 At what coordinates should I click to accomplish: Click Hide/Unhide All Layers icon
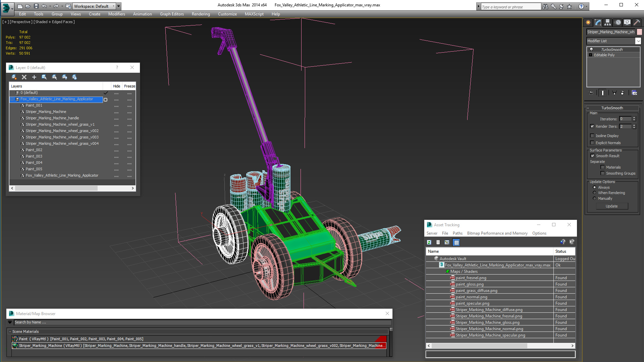(x=64, y=77)
